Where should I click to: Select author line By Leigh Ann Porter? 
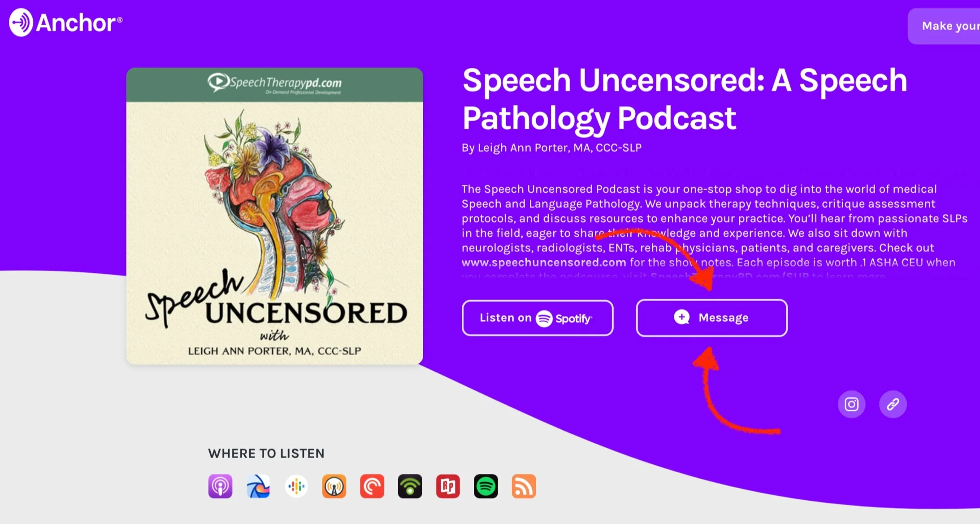[551, 148]
